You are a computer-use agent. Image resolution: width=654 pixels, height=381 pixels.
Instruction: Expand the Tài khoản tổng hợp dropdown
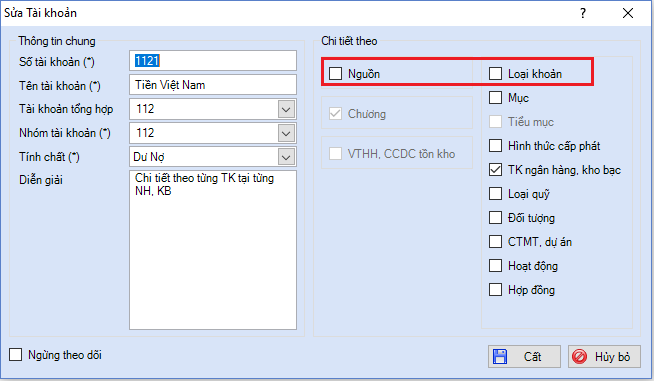286,109
